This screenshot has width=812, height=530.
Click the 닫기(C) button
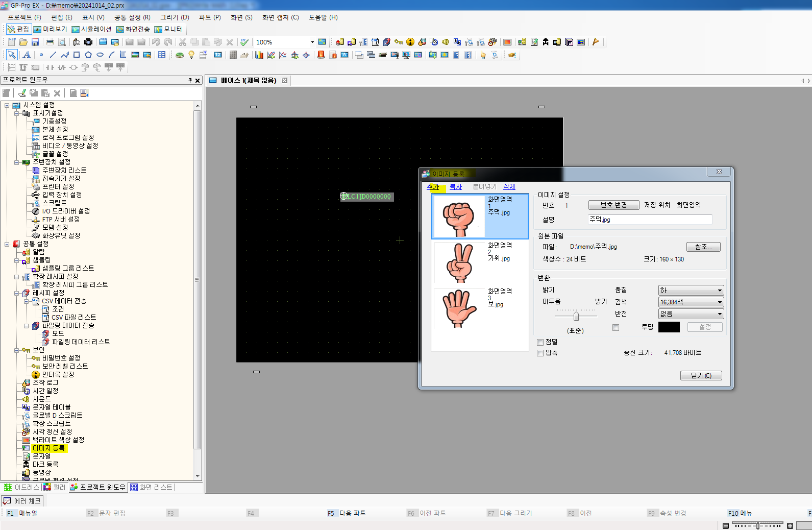click(x=701, y=375)
